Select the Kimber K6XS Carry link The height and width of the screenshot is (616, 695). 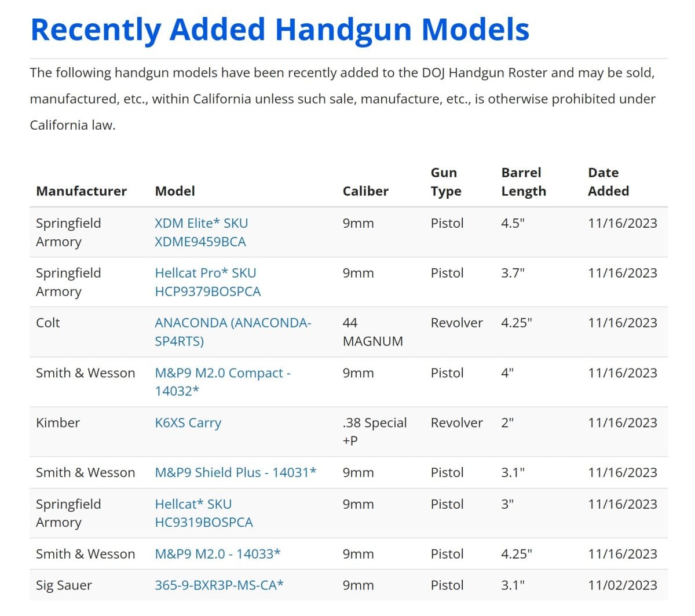click(x=188, y=423)
